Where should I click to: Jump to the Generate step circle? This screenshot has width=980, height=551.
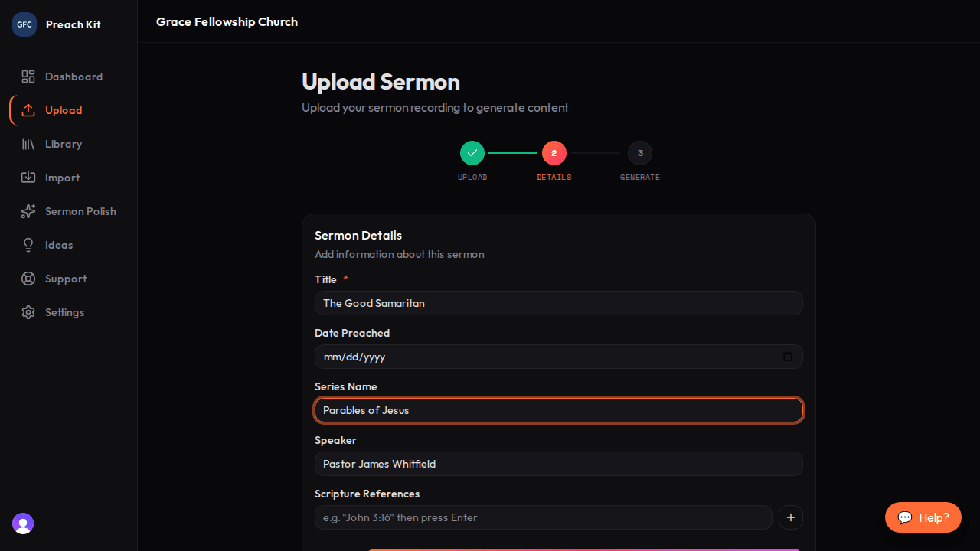click(640, 153)
